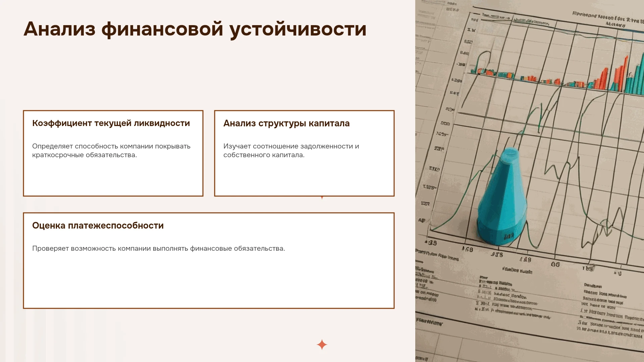The height and width of the screenshot is (362, 644).
Task: Click the small star marker below capital structure card
Action: pos(322,198)
